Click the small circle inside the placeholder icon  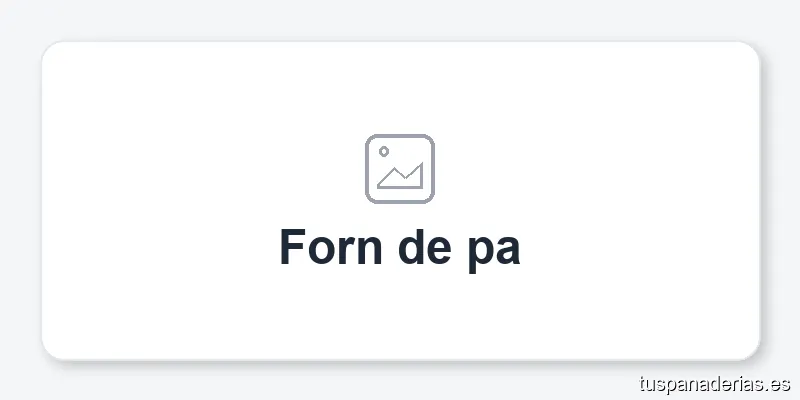tap(384, 152)
